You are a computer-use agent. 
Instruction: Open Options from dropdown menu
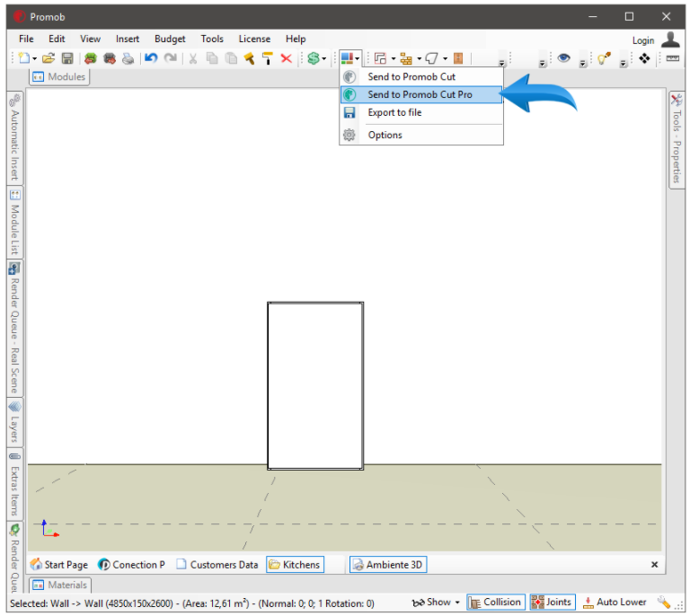[421, 135]
